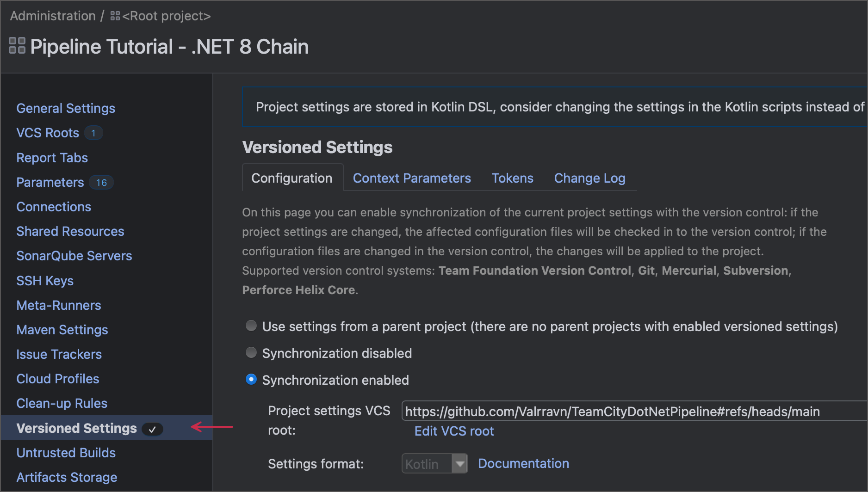Click the Edit VCS root link
The width and height of the screenshot is (868, 492).
point(454,431)
